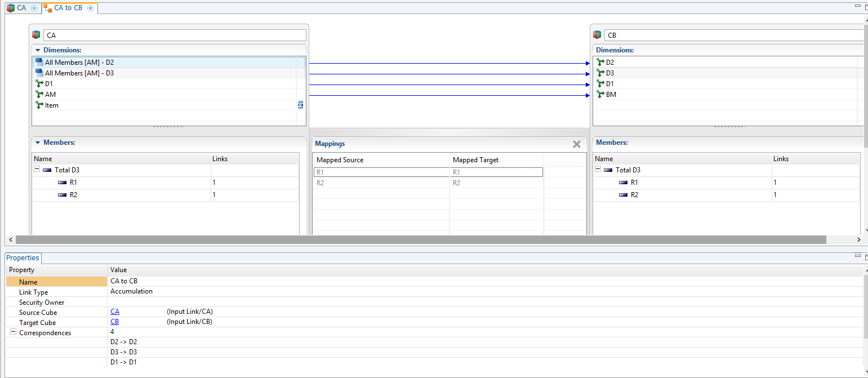Select R1 in the target Members tree
Screen dimensions: 868x378
(634, 183)
